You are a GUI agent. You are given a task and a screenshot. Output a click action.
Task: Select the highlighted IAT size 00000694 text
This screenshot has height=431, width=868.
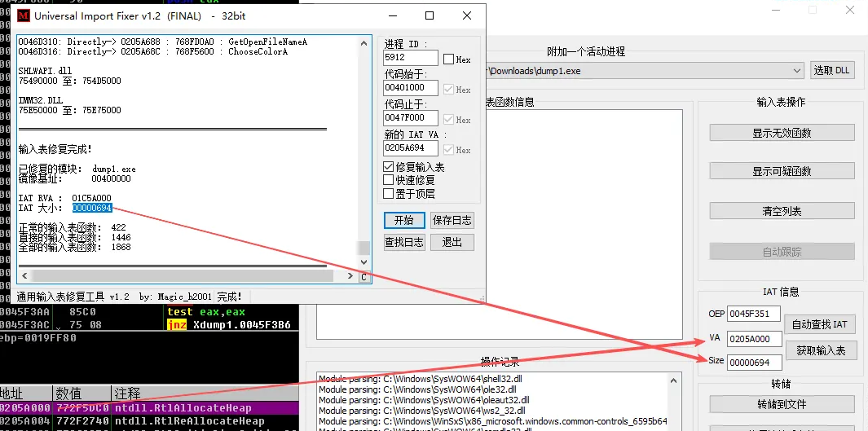pos(92,208)
